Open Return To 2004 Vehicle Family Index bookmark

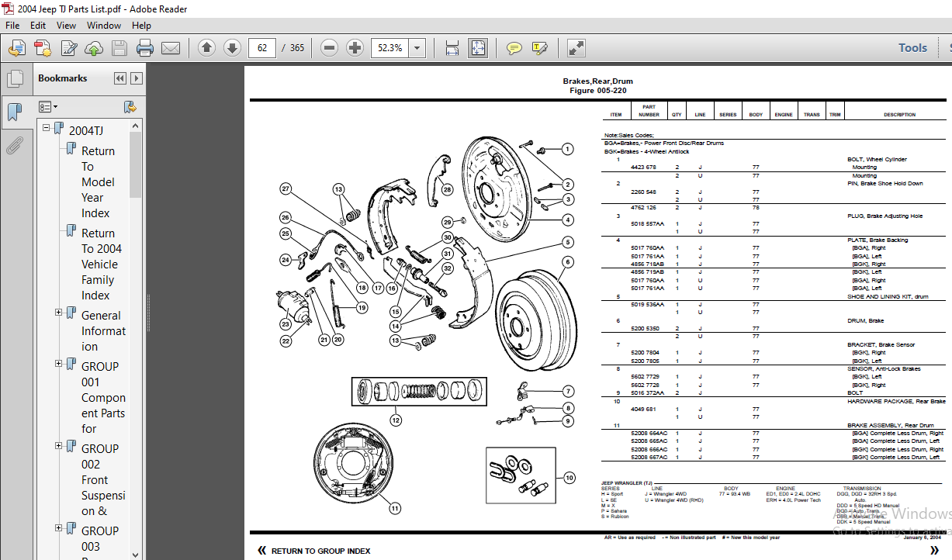(102, 264)
